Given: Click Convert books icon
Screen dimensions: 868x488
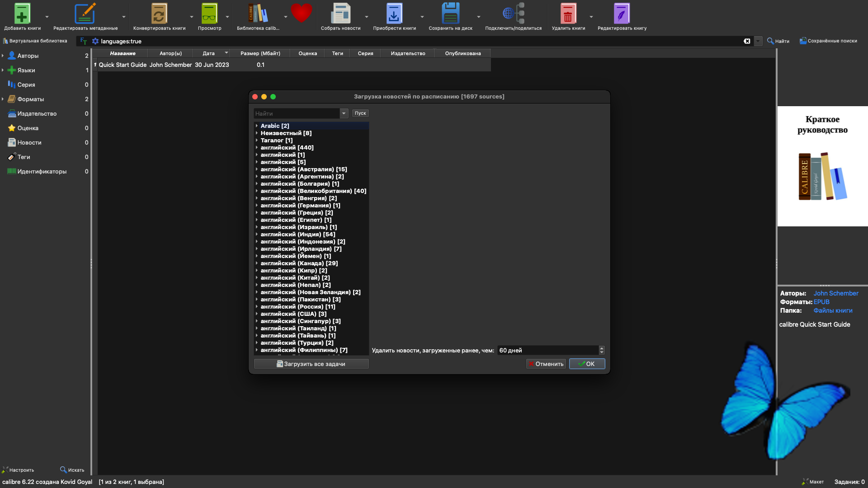Looking at the screenshot, I should click(159, 14).
